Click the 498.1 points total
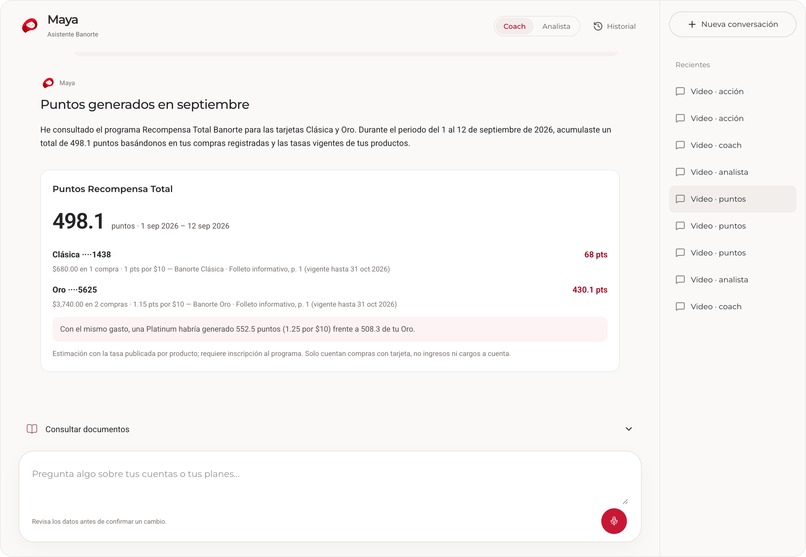This screenshot has width=806, height=557. (78, 221)
